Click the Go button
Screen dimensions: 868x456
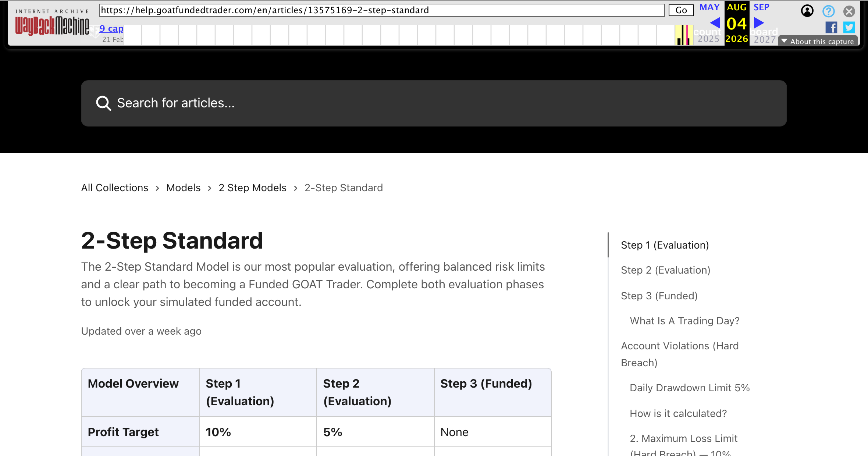681,10
